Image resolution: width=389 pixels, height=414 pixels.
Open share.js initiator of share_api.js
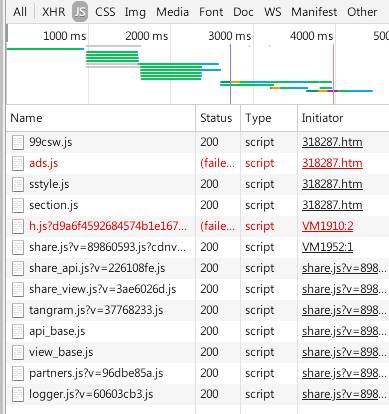click(344, 268)
